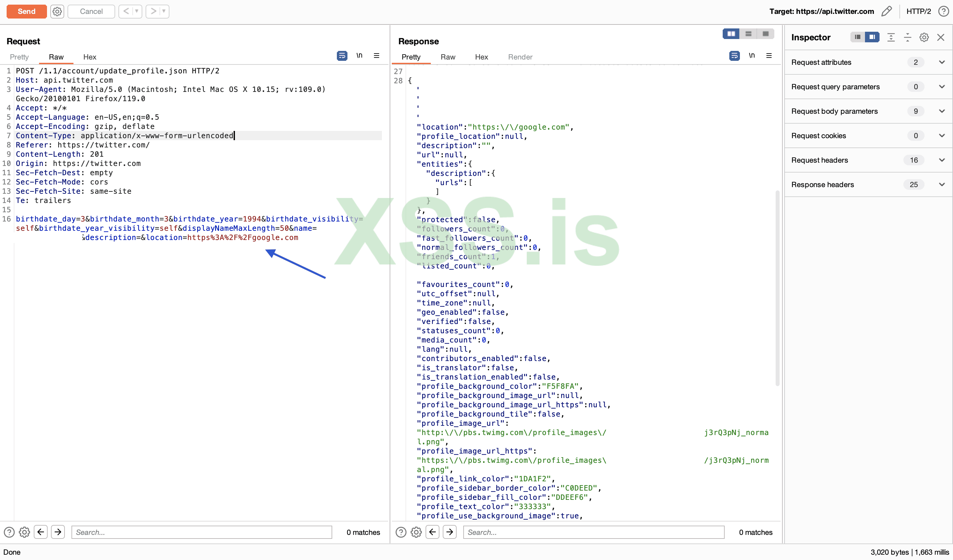Expand Request body parameters section
The width and height of the screenshot is (953, 560).
[x=942, y=111]
